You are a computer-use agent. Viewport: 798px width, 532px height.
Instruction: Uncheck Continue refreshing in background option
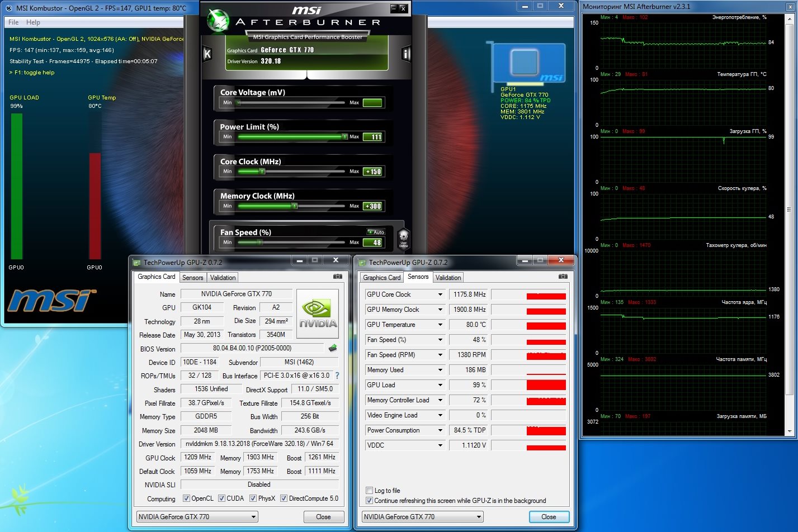point(369,501)
